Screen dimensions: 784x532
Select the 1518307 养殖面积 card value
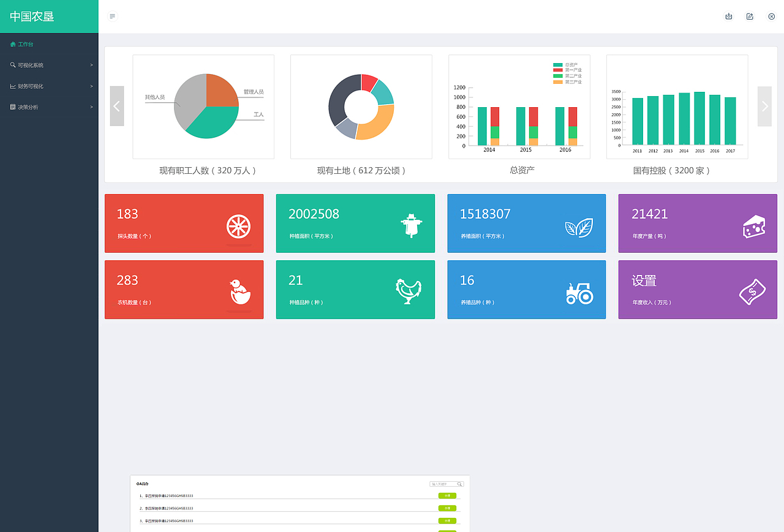(485, 214)
